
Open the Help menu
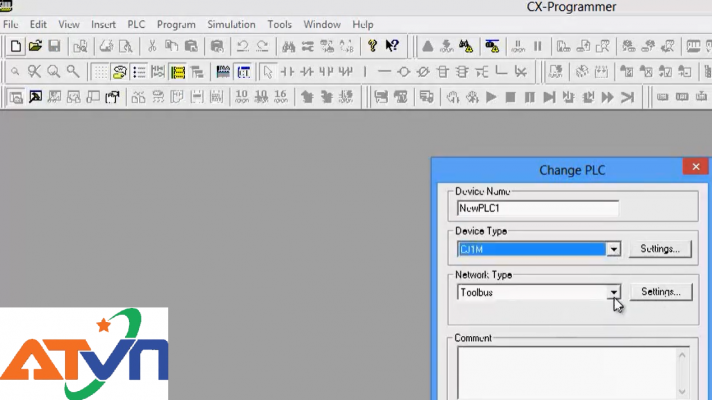pyautogui.click(x=363, y=25)
